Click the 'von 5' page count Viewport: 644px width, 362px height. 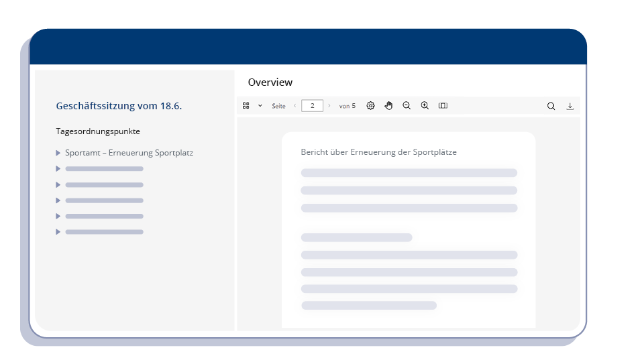click(x=347, y=106)
